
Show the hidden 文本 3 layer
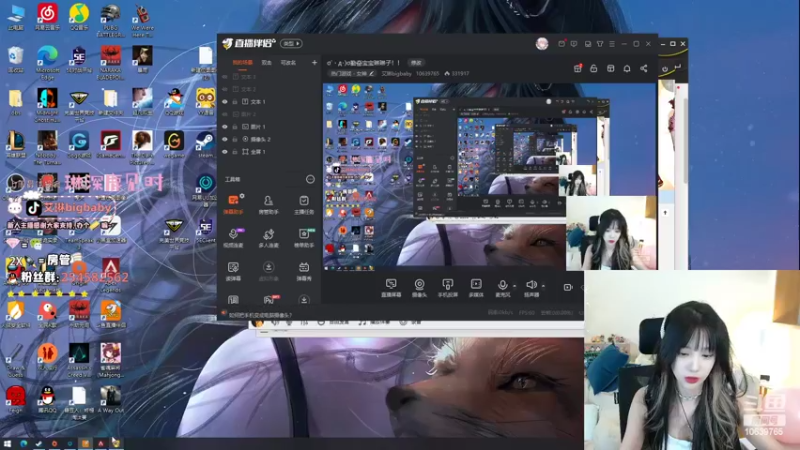(224, 77)
